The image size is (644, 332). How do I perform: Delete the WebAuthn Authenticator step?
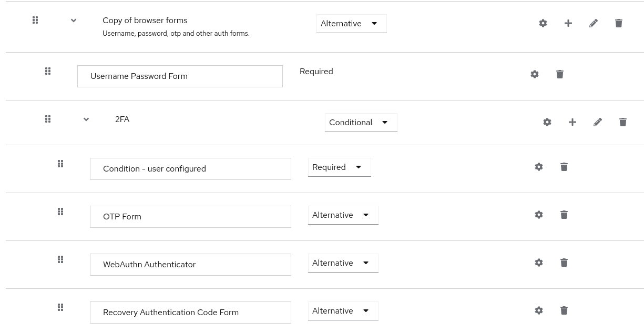click(x=564, y=263)
